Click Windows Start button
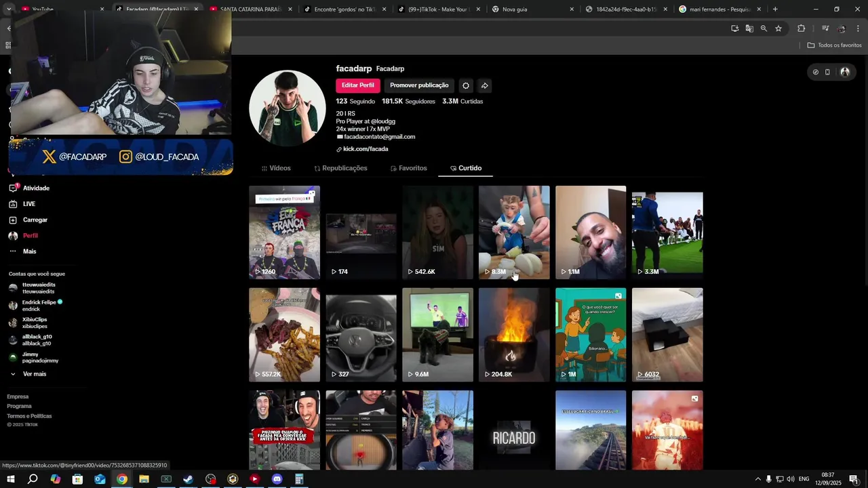868x488 pixels. tap(10, 479)
